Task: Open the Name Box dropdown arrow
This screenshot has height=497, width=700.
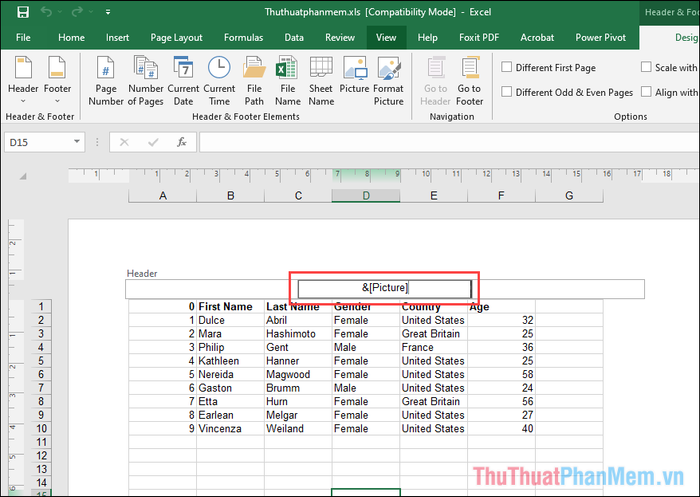Action: [x=77, y=142]
